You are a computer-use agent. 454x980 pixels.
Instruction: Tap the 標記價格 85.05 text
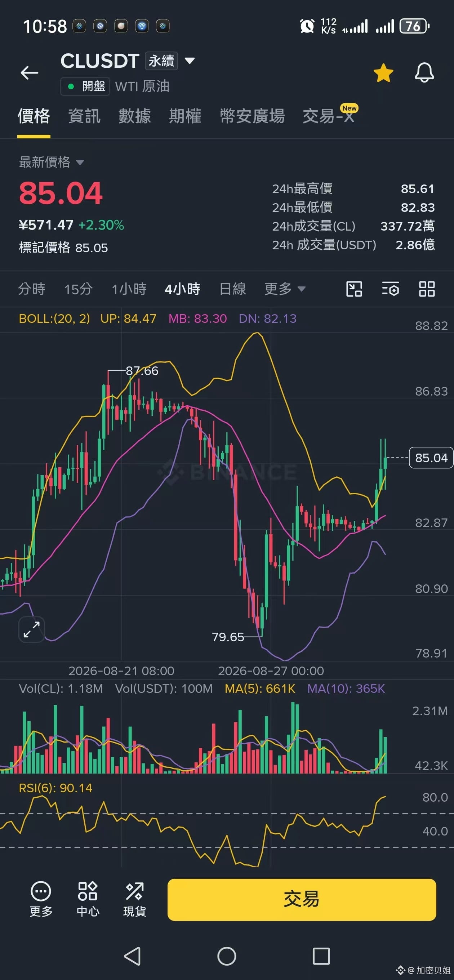tap(63, 248)
